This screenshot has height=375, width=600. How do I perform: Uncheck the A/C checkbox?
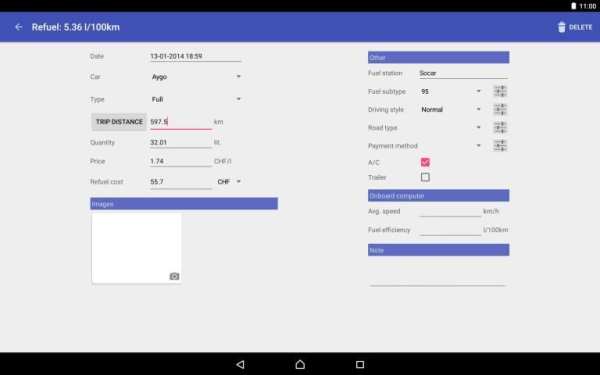(x=425, y=162)
